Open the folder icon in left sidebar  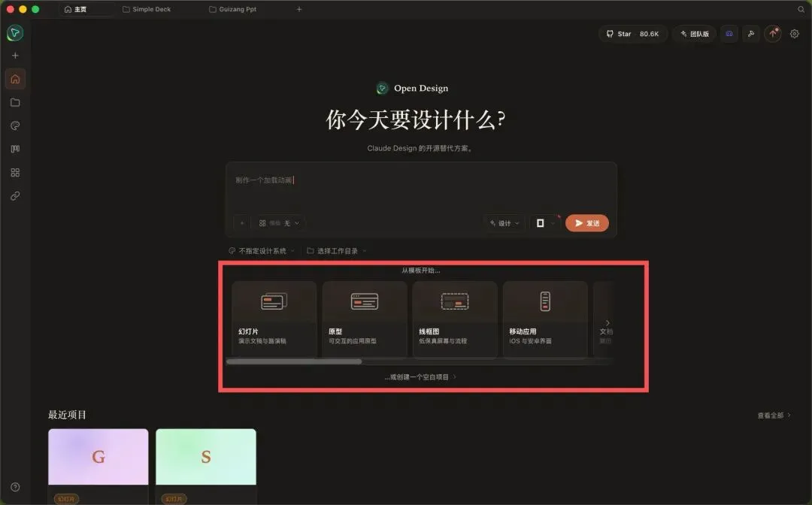point(15,102)
